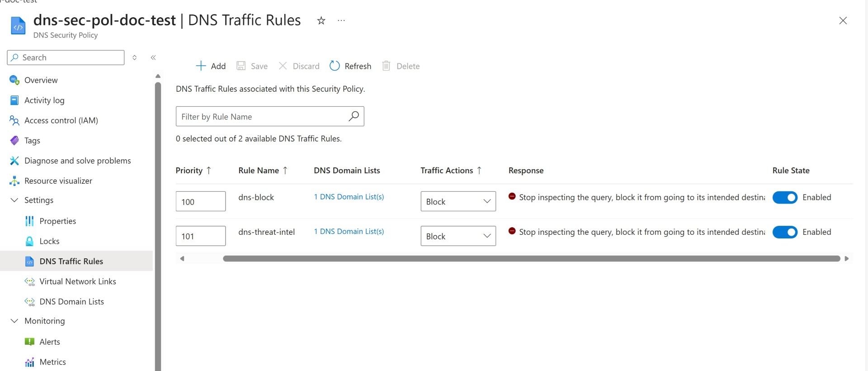This screenshot has width=868, height=371.
Task: Sort by Traffic Actions column
Action: 451,171
